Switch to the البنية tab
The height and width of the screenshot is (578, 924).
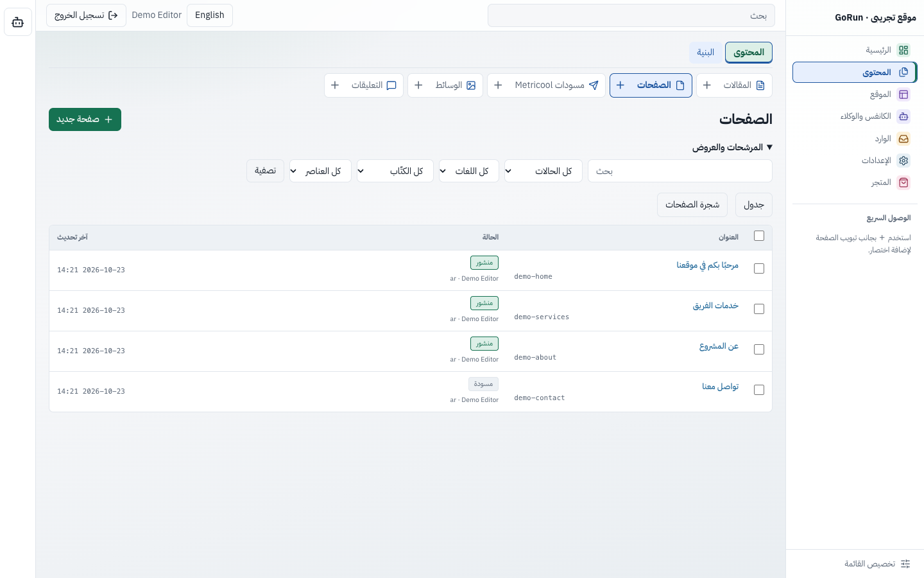tap(705, 53)
